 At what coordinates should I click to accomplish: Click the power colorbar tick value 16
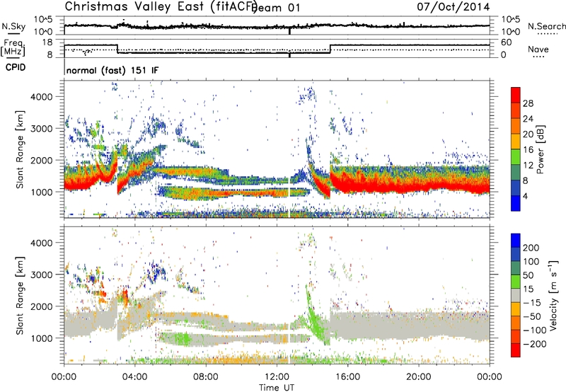point(528,150)
